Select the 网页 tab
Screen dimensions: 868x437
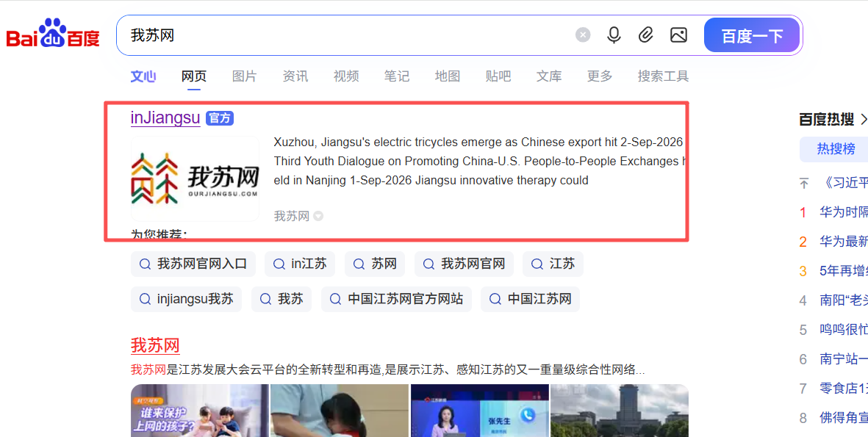coord(194,76)
